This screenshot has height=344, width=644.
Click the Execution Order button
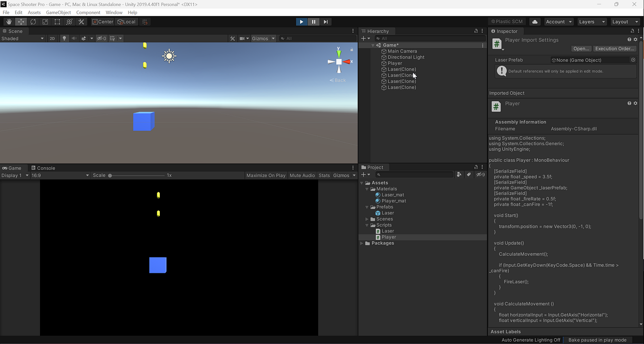pyautogui.click(x=614, y=48)
